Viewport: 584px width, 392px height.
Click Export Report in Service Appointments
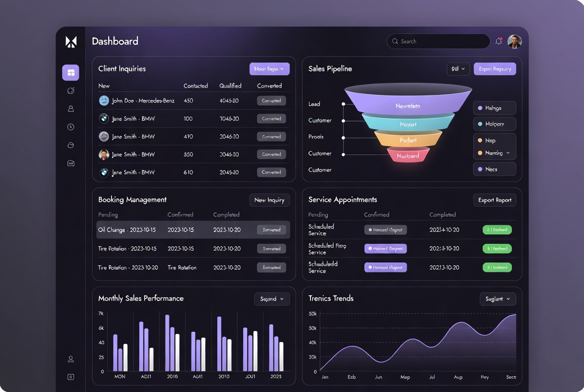494,200
